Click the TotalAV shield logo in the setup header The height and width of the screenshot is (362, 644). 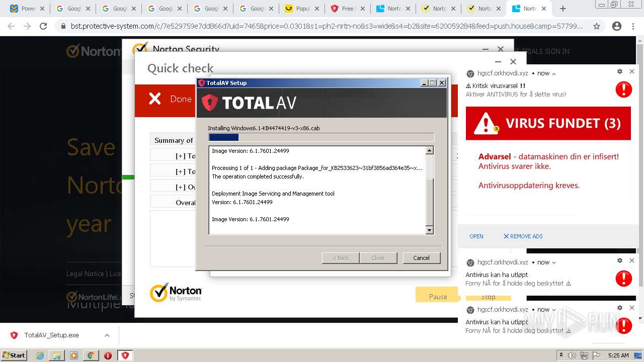coord(209,103)
